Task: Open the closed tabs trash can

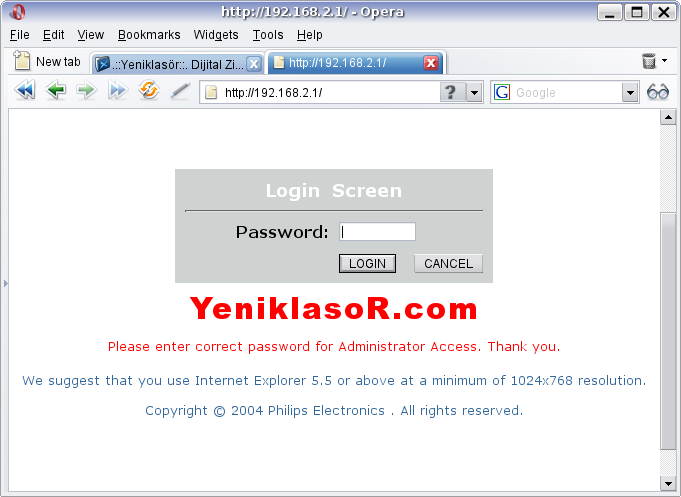Action: coord(648,61)
